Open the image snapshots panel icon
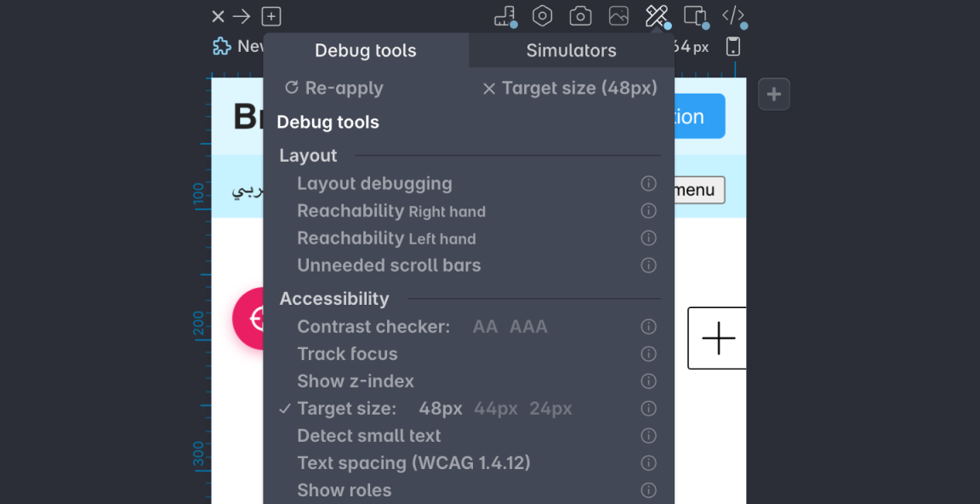The width and height of the screenshot is (980, 504). coord(618,15)
